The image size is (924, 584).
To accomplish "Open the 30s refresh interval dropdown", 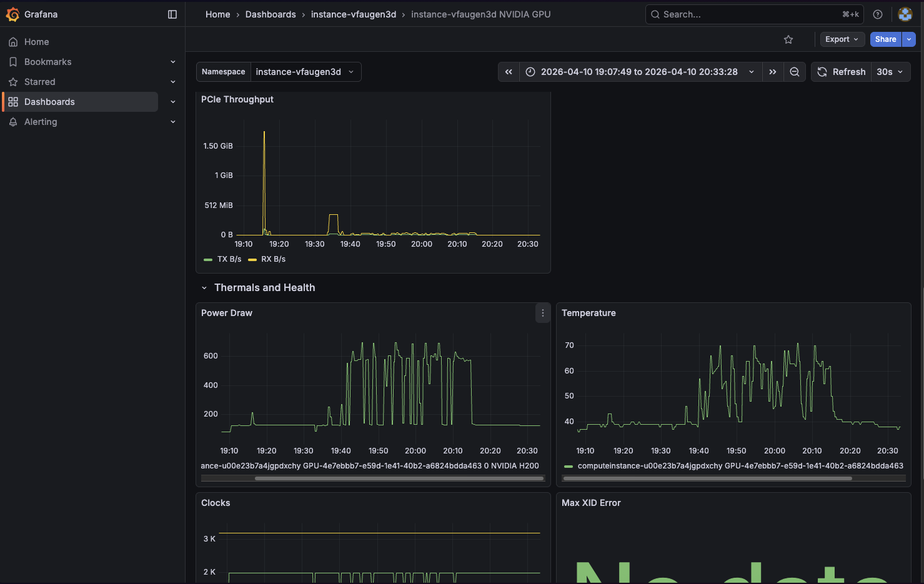I will tap(890, 72).
